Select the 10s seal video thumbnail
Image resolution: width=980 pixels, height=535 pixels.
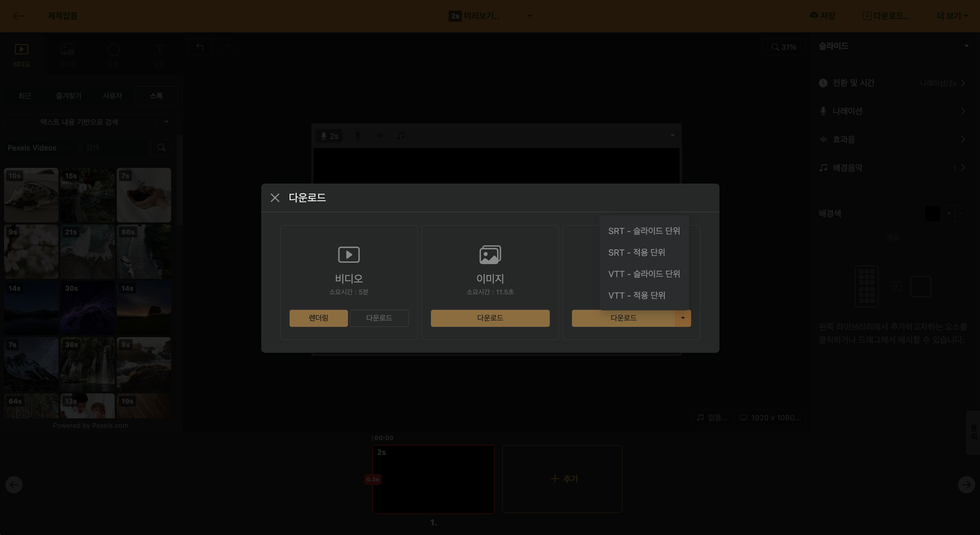(x=31, y=195)
